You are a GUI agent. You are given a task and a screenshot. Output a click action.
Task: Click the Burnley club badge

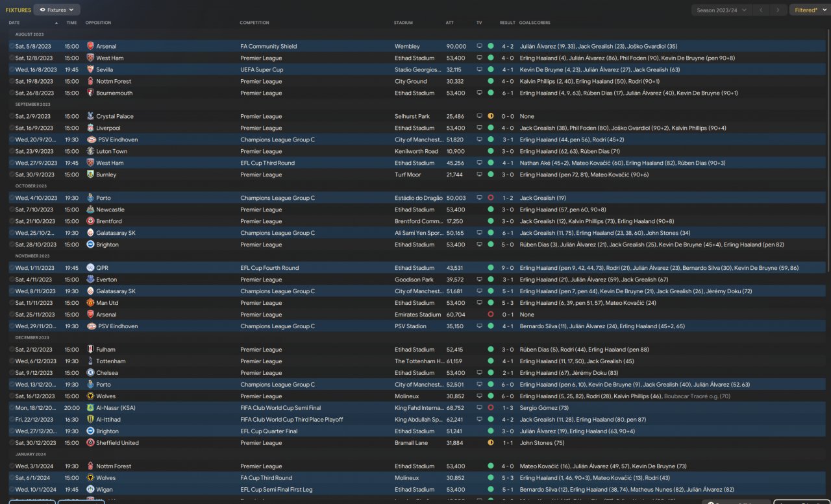(x=90, y=175)
